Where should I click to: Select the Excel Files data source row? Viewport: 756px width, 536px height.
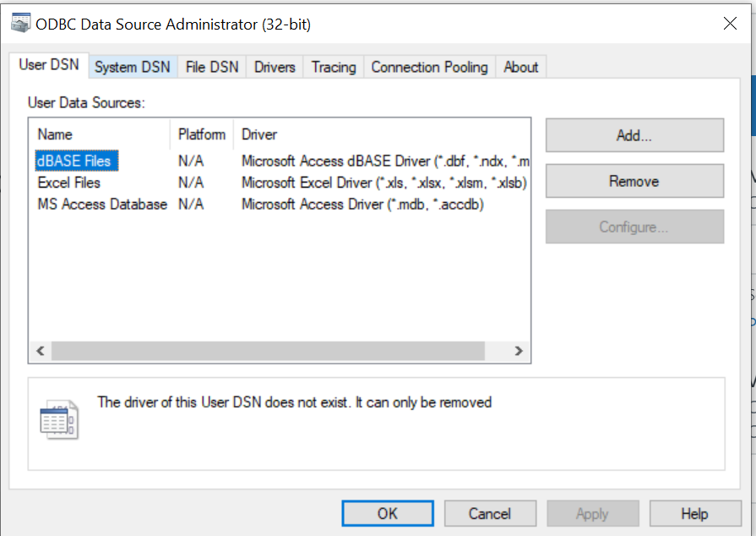point(69,183)
